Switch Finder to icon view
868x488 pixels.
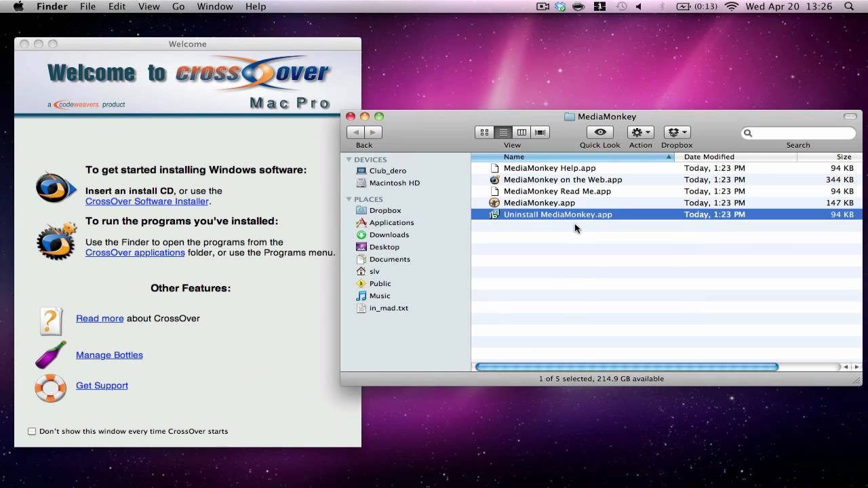(x=484, y=132)
